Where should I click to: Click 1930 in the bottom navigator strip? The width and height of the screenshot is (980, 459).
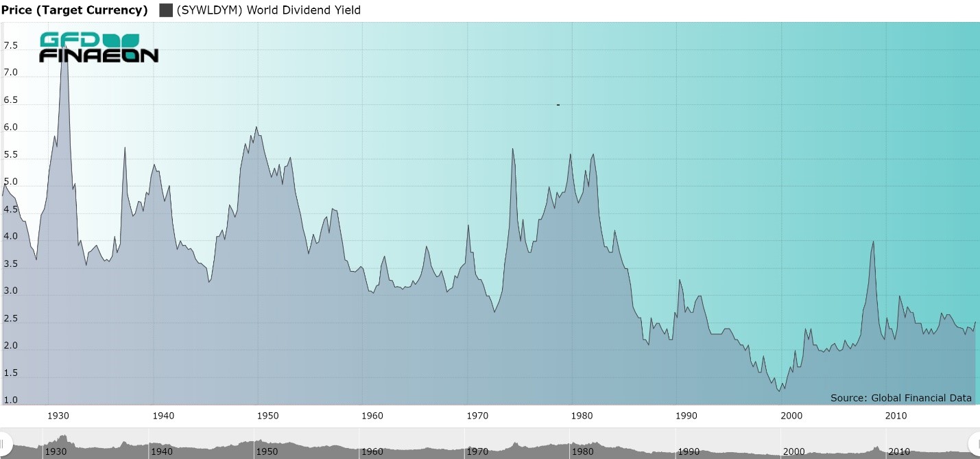pyautogui.click(x=57, y=451)
